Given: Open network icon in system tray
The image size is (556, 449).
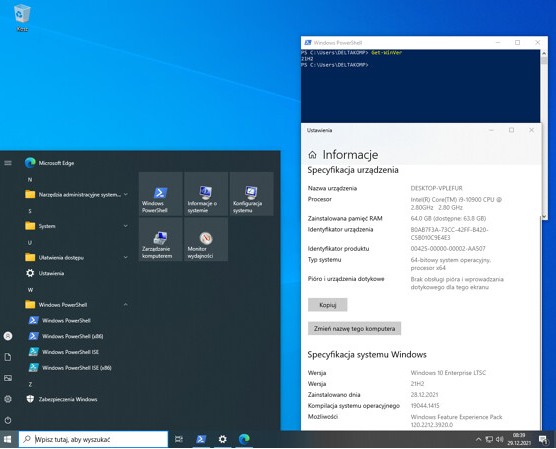Looking at the screenshot, I should tap(489, 440).
